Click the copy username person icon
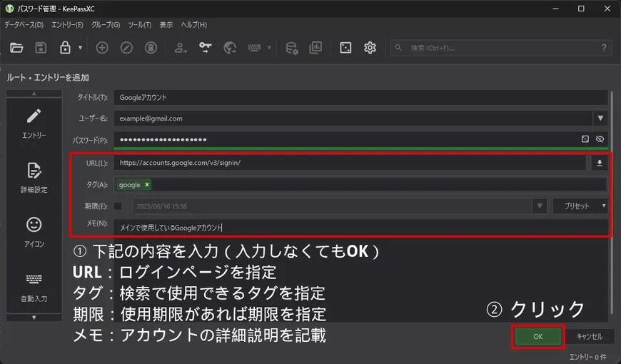The height and width of the screenshot is (364, 621). pos(181,48)
